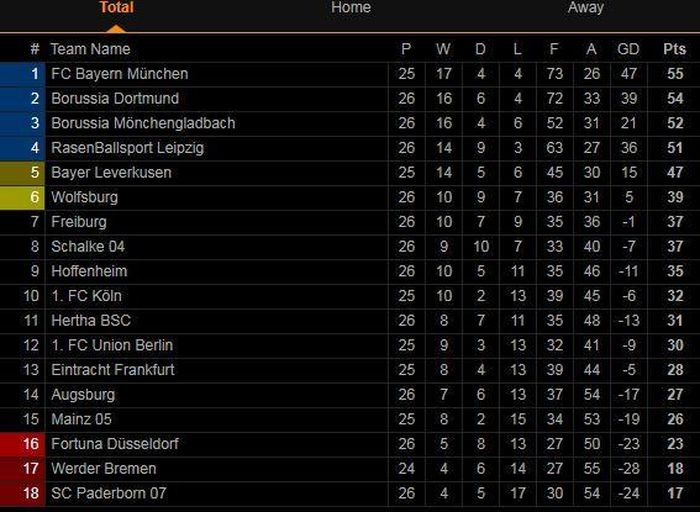Screen dimensions: 700x512
Task: Select the Total tab
Action: point(117,8)
